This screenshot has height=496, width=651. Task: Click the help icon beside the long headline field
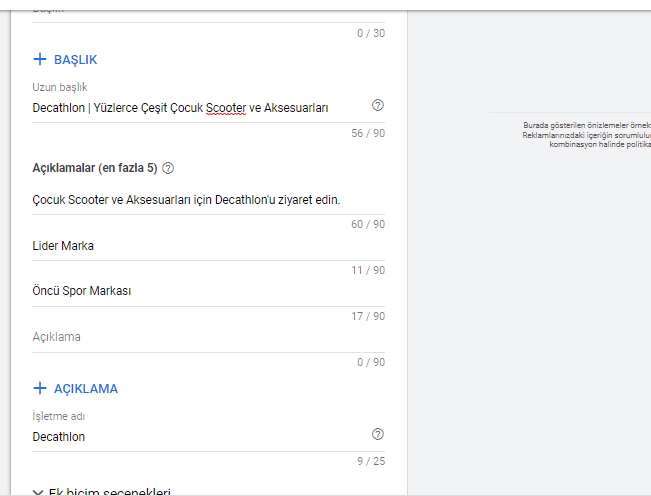(x=377, y=105)
